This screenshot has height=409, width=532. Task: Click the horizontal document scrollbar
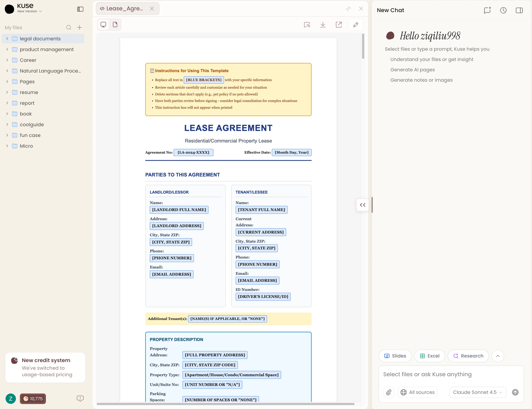pyautogui.click(x=225, y=404)
